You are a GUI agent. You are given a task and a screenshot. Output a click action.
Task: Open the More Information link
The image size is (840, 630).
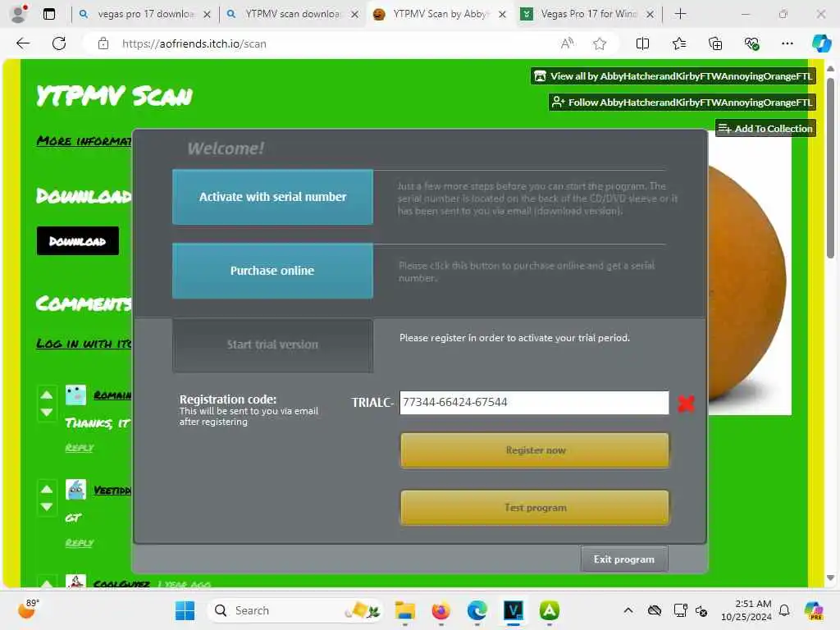(x=84, y=141)
